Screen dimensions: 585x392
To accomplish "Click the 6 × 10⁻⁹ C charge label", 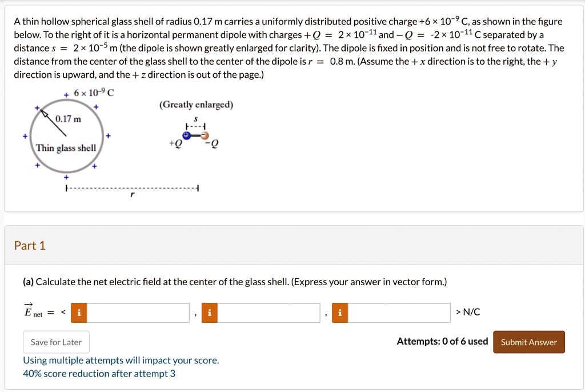I will pyautogui.click(x=94, y=93).
